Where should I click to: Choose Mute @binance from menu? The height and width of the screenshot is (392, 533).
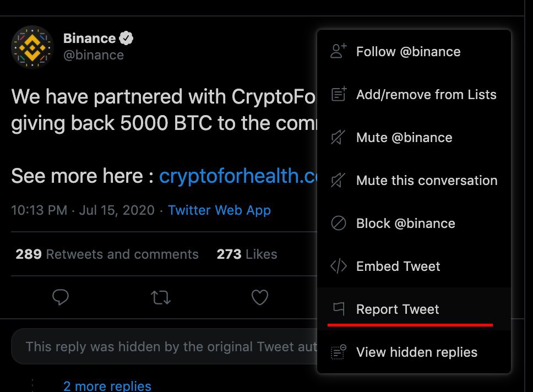point(414,137)
